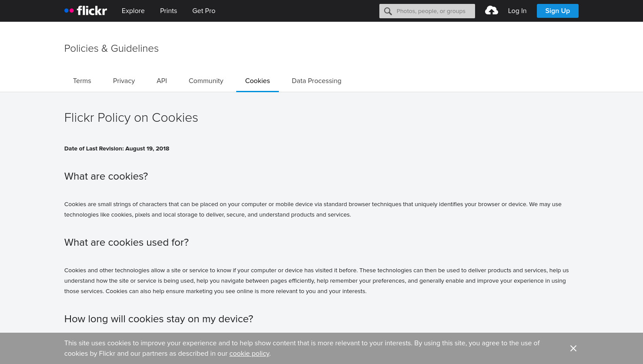Click 'How long will cookies stay on my device?'

(x=159, y=319)
